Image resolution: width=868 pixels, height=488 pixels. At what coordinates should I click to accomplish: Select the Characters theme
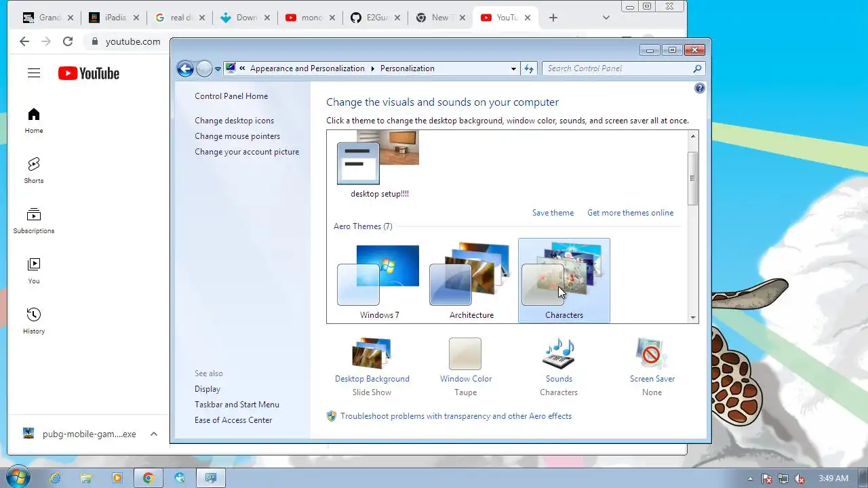564,281
